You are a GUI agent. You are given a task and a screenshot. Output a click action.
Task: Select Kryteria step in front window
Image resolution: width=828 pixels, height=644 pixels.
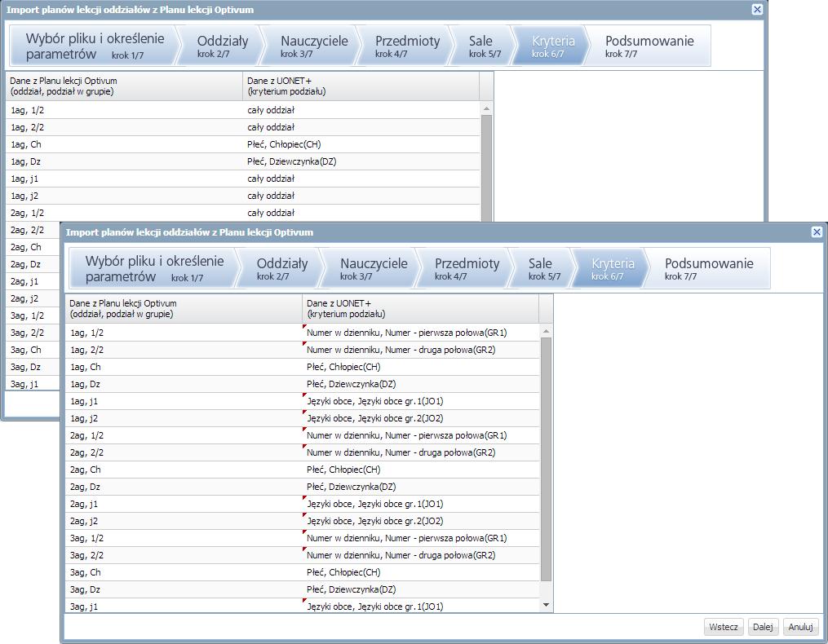(x=612, y=268)
